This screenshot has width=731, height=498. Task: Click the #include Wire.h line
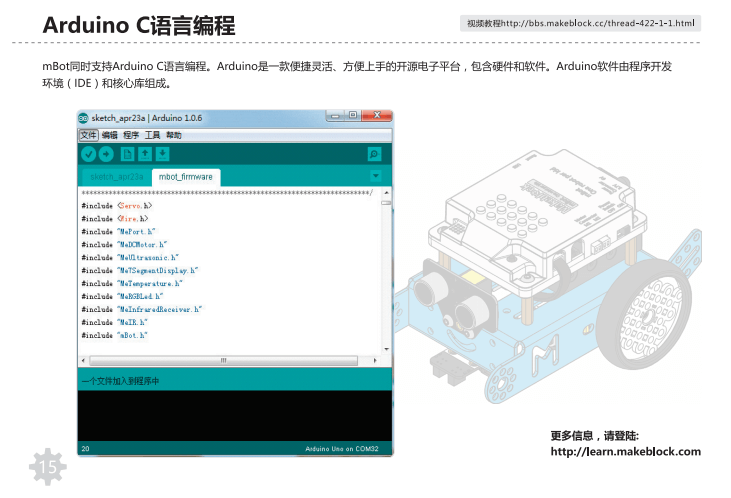[115, 219]
